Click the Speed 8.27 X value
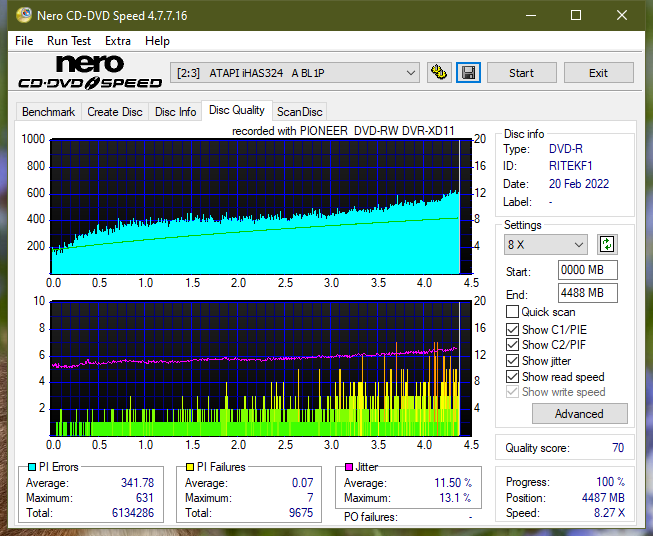653x536 pixels. click(x=609, y=513)
